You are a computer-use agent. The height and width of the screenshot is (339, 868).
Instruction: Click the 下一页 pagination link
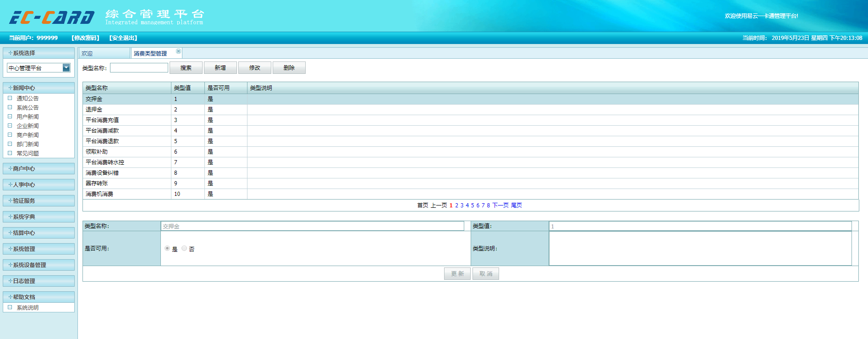pyautogui.click(x=500, y=206)
